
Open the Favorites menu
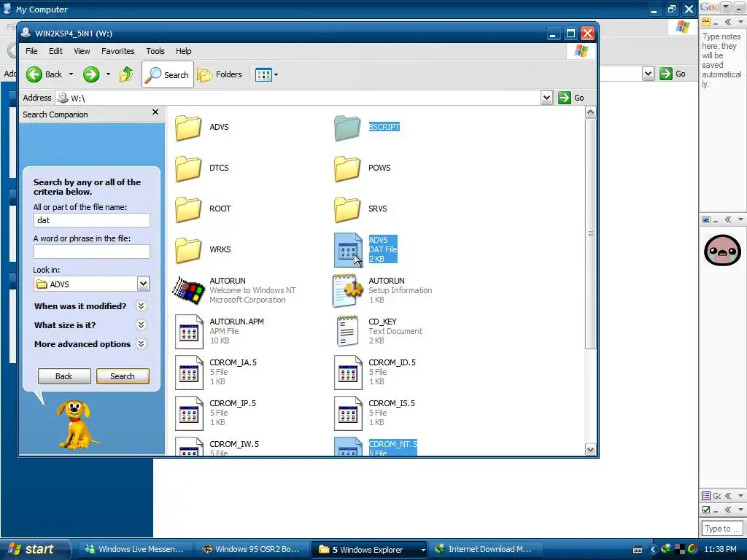tap(117, 51)
